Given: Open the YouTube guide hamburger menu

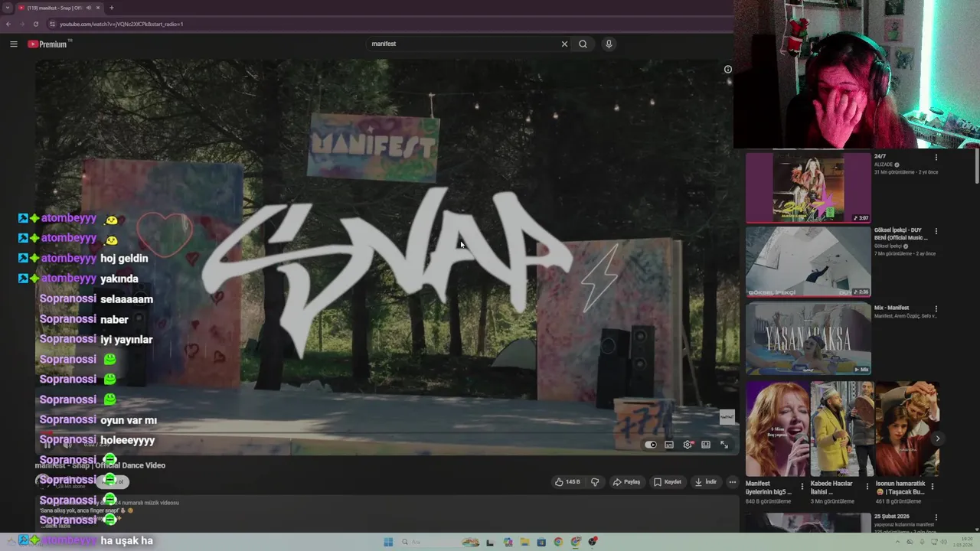Looking at the screenshot, I should (x=13, y=44).
